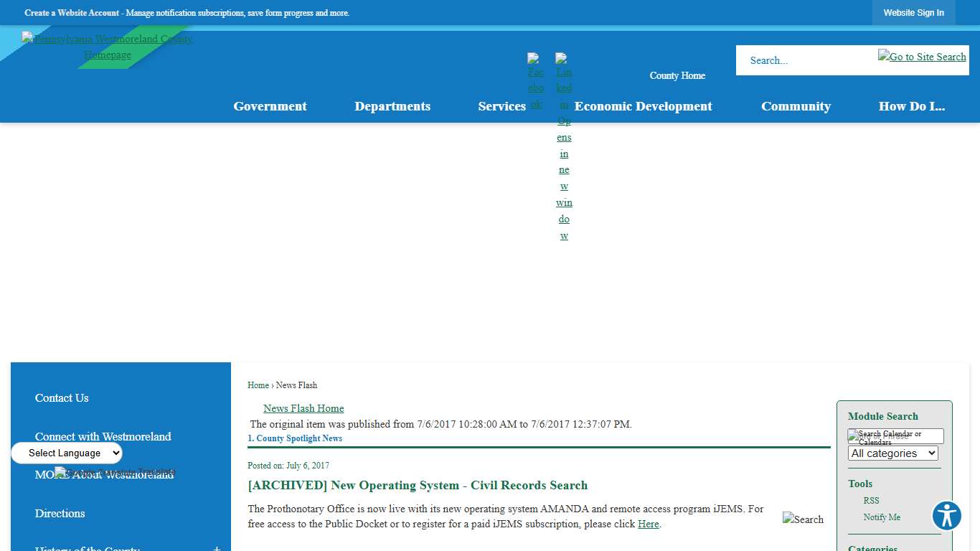
Task: Open the accessibility options widget
Action: click(946, 516)
